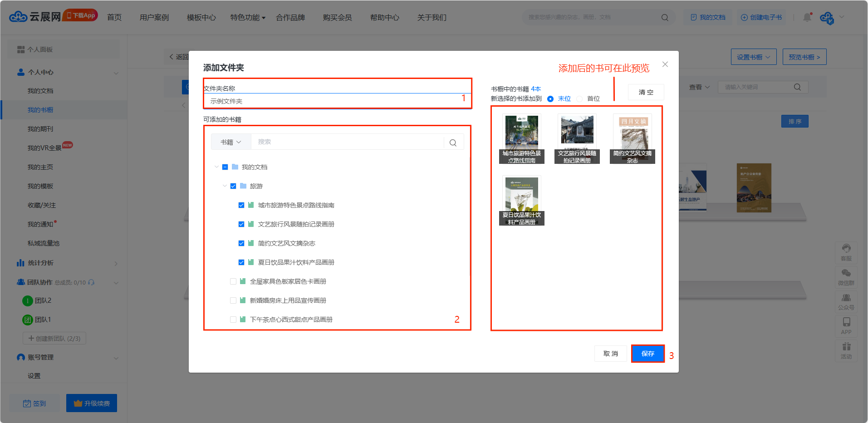This screenshot has height=423, width=868.
Task: Click the 统计分析 bar chart icon
Action: click(x=20, y=263)
